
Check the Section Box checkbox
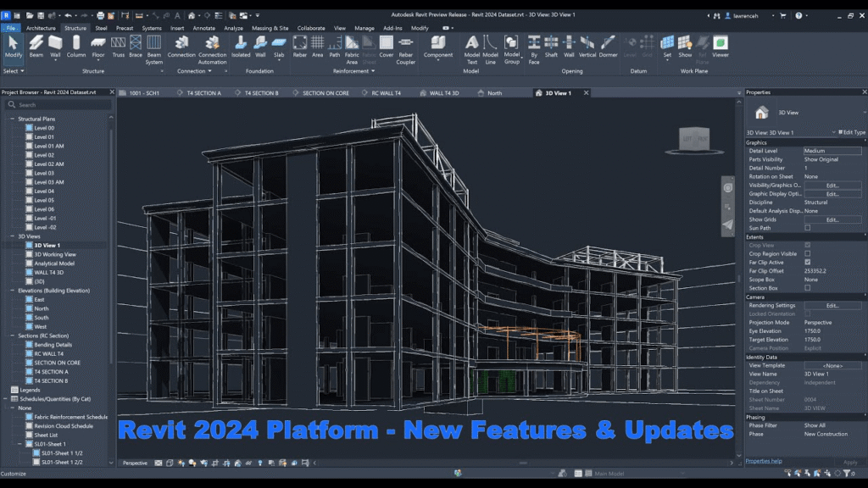(807, 287)
